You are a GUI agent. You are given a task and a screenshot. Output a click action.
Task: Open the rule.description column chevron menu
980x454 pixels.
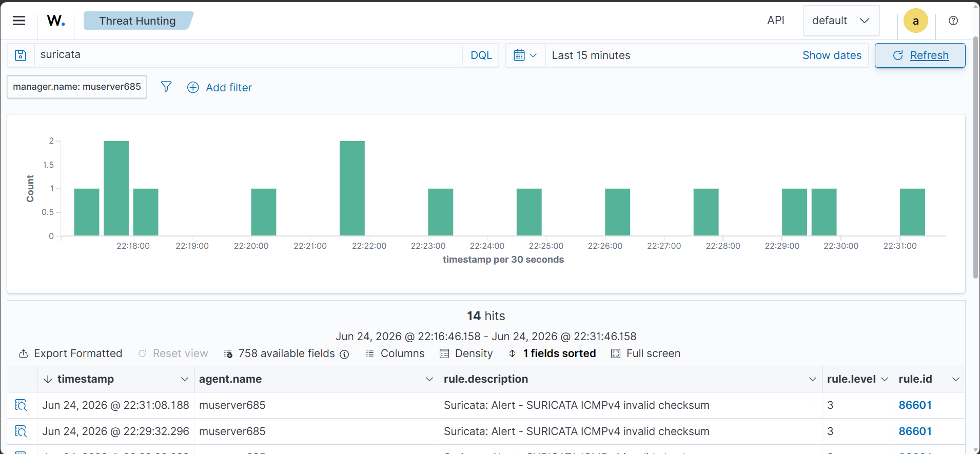(813, 379)
